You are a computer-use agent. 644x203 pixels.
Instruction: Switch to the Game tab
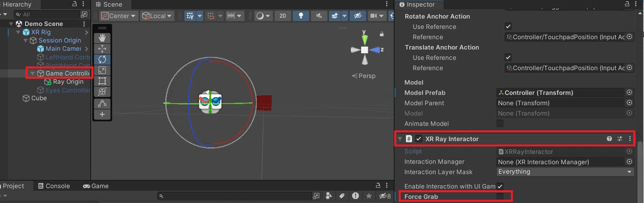tap(96, 186)
